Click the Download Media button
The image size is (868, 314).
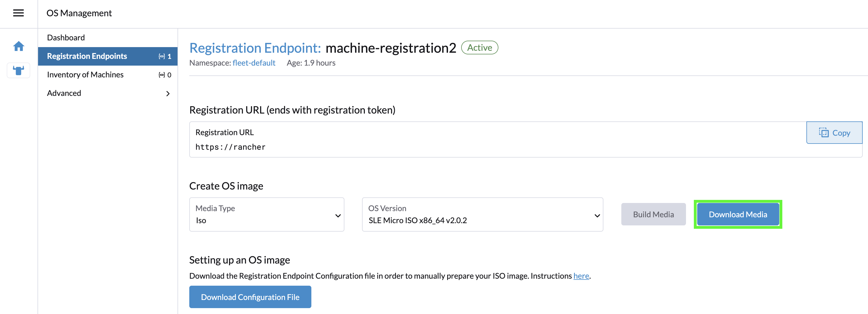pos(738,214)
